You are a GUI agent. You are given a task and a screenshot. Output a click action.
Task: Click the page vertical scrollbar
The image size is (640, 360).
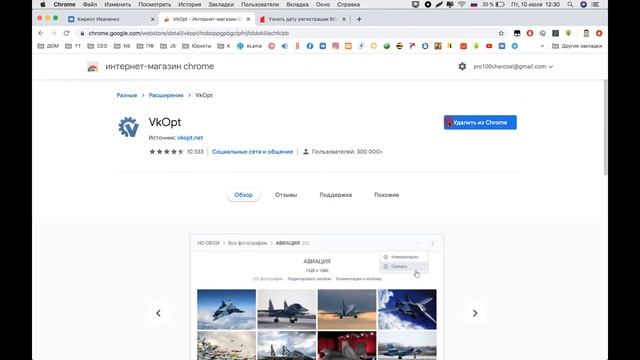[605, 127]
